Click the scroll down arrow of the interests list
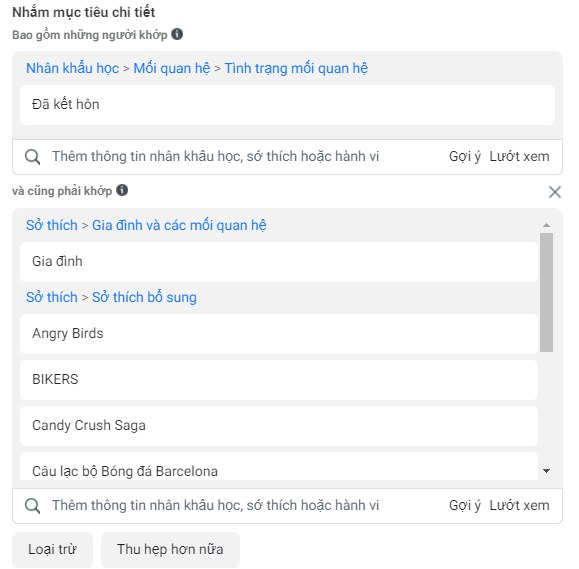The image size is (579, 569). click(x=547, y=471)
